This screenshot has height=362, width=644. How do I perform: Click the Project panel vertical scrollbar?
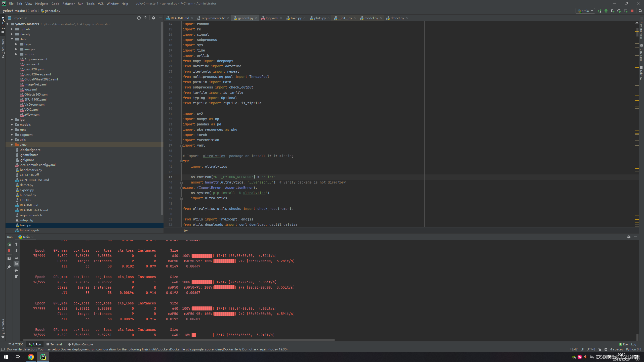(x=162, y=118)
